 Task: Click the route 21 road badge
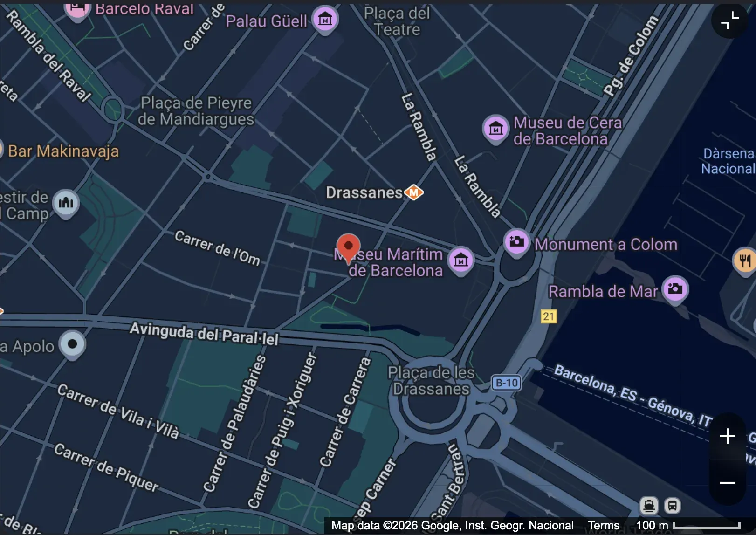(549, 316)
